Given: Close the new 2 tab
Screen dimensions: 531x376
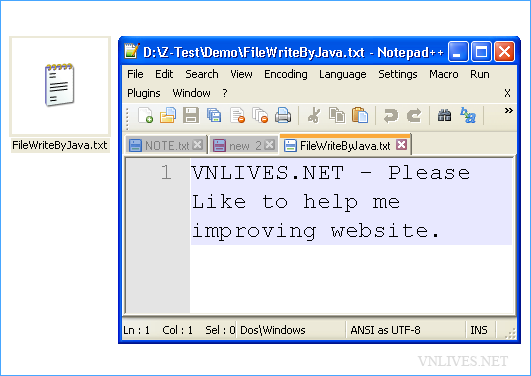Looking at the screenshot, I should coord(270,145).
